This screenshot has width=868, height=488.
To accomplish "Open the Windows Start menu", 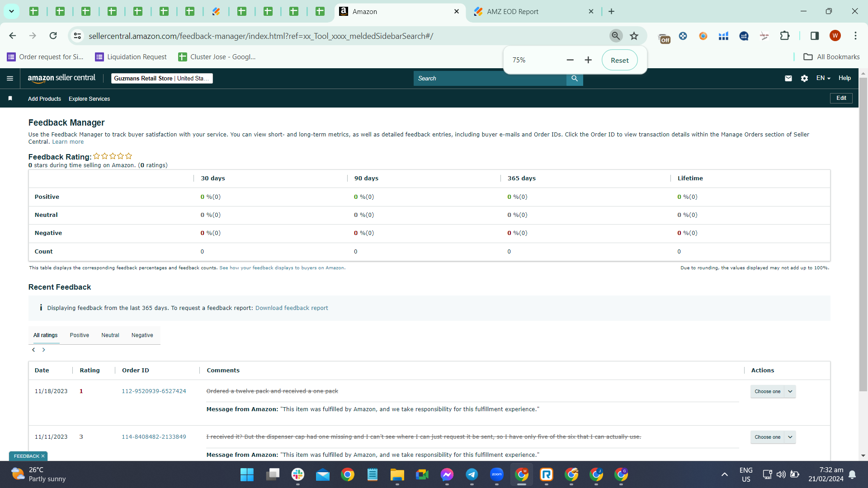I will 247,474.
